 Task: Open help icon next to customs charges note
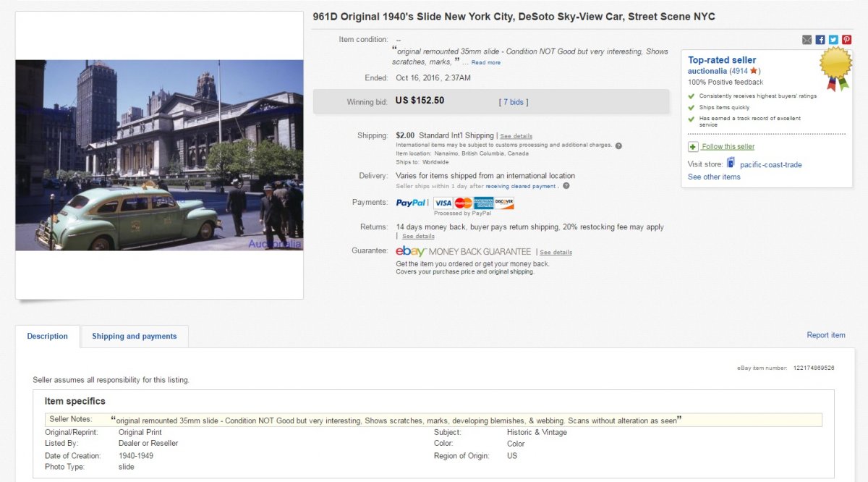tap(618, 145)
